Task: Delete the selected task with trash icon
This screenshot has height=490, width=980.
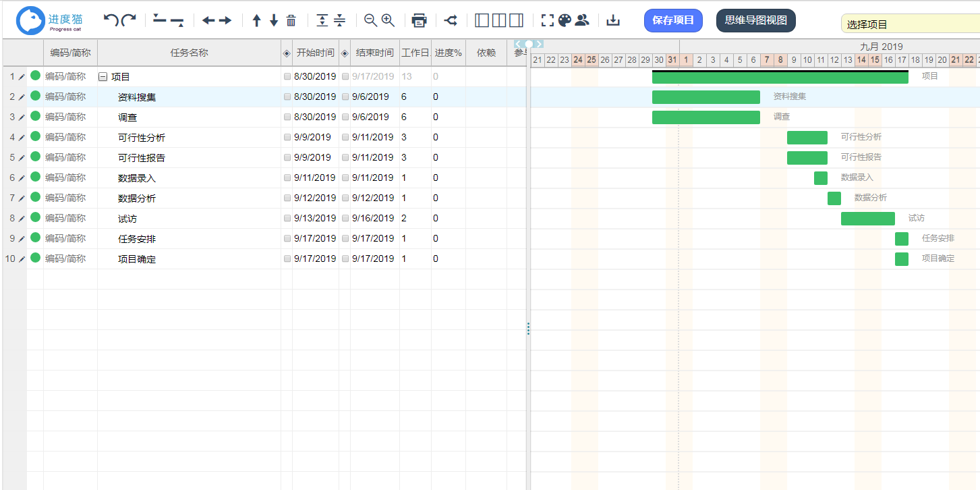Action: tap(291, 21)
